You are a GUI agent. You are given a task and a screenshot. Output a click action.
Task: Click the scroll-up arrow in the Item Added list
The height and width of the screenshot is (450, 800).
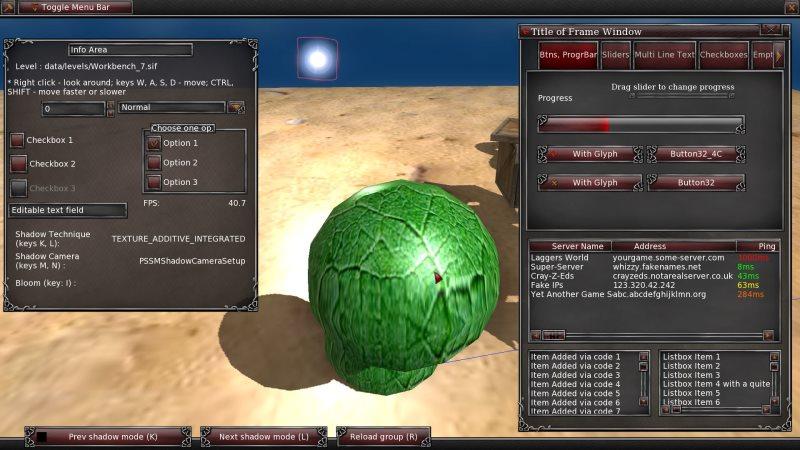[643, 356]
